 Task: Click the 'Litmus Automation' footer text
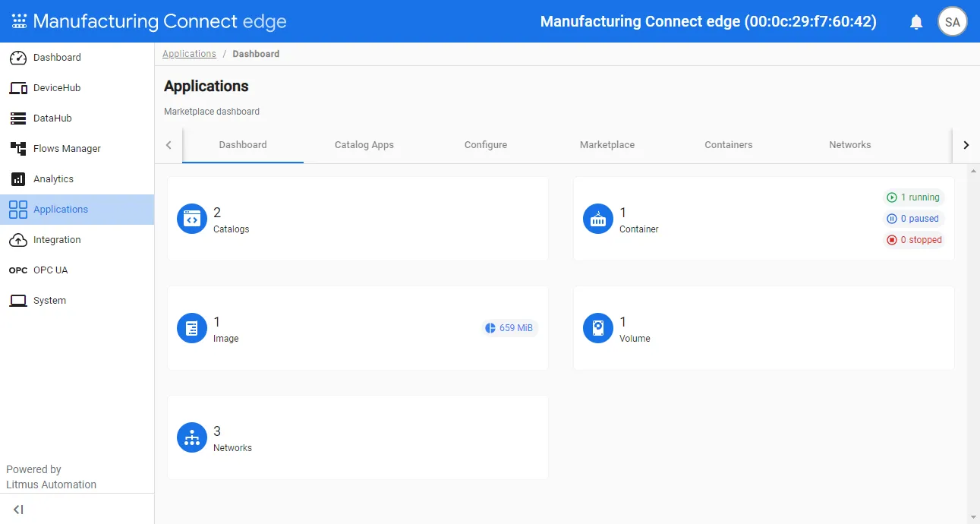point(52,485)
